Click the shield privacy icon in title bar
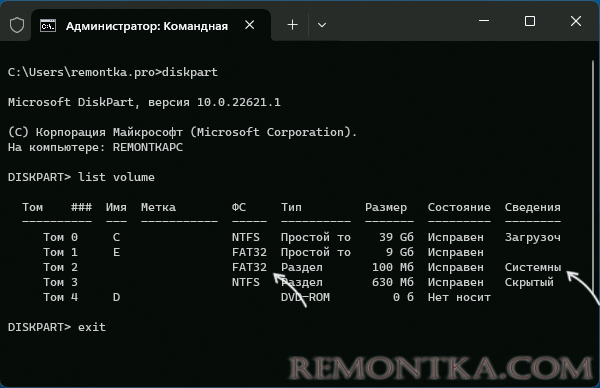The width and height of the screenshot is (600, 388). 17,25
